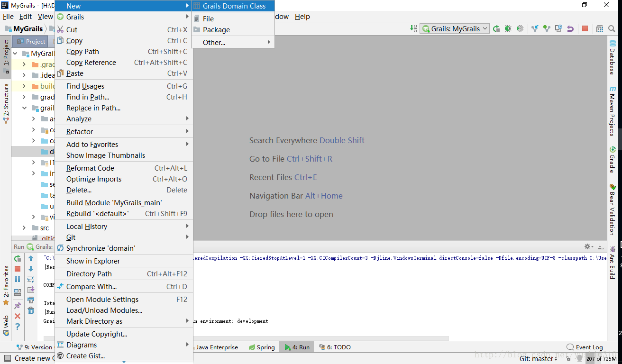
Task: Expand the Git context submenu
Action: [124, 237]
